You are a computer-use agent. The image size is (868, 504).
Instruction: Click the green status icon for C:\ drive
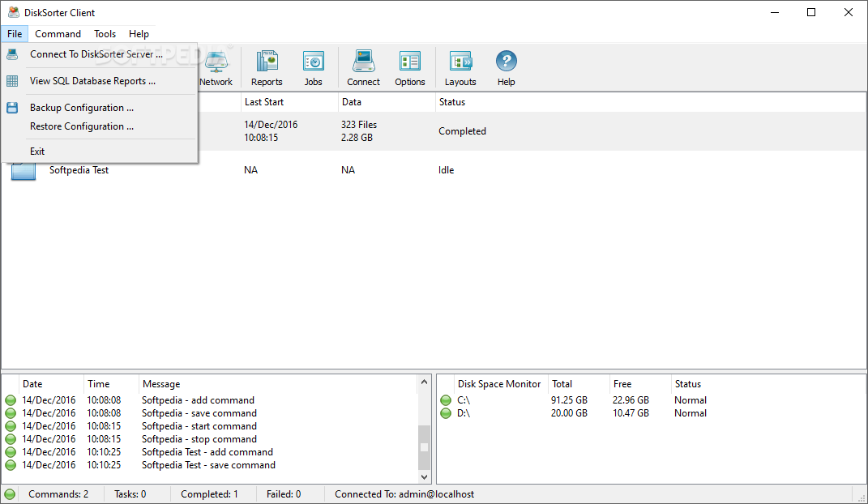click(446, 400)
